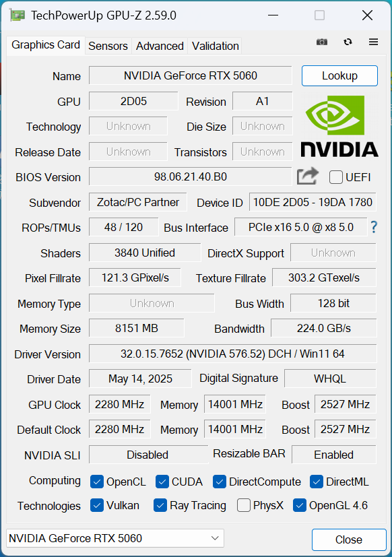The image size is (392, 557).
Task: Click the camera screenshot icon
Action: point(321,42)
